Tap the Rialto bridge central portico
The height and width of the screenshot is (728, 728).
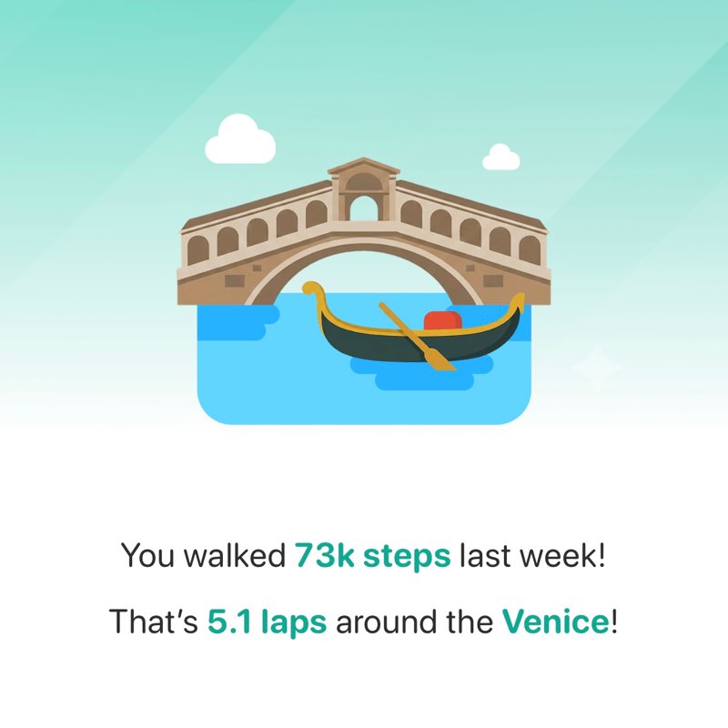pos(363,192)
